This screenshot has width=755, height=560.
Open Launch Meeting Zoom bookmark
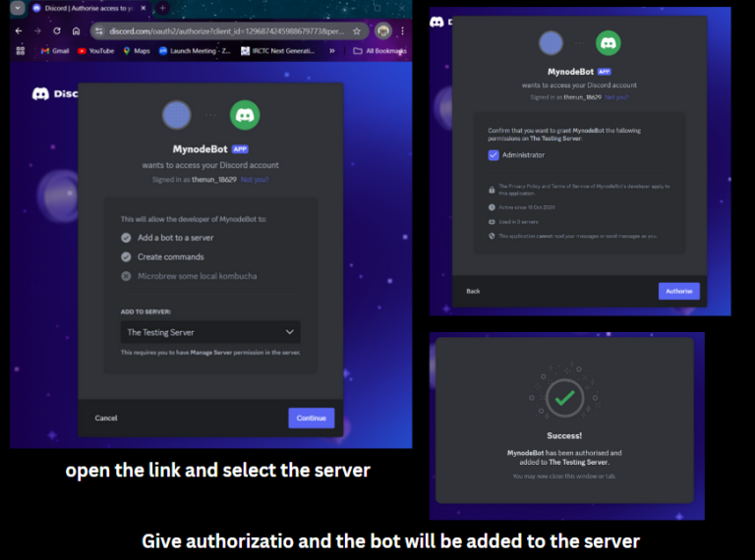tap(195, 50)
